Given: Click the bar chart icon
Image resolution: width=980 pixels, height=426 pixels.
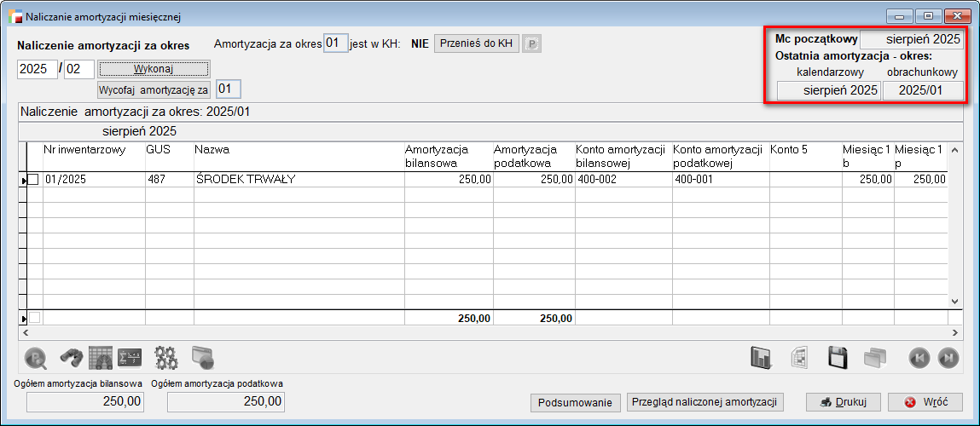Looking at the screenshot, I should [761, 358].
